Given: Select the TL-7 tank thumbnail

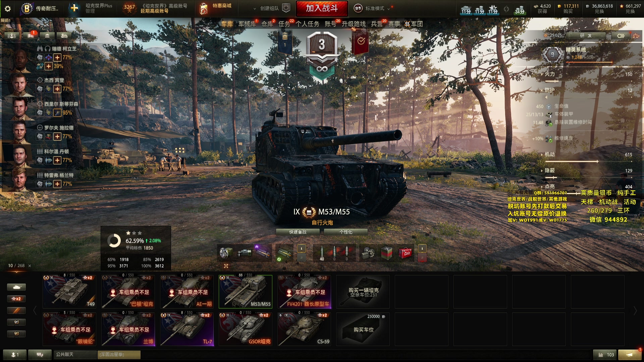Looking at the screenshot, I should click(x=187, y=329).
